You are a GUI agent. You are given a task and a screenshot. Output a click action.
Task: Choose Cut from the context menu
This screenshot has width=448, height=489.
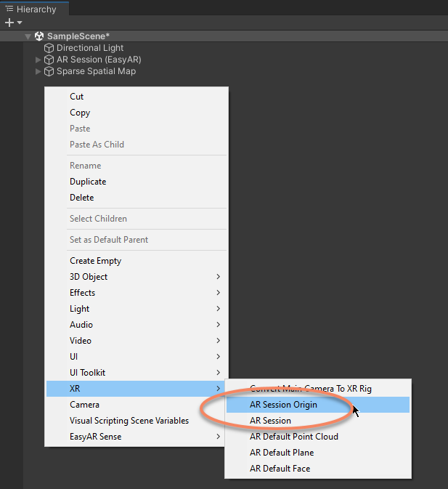137,97
